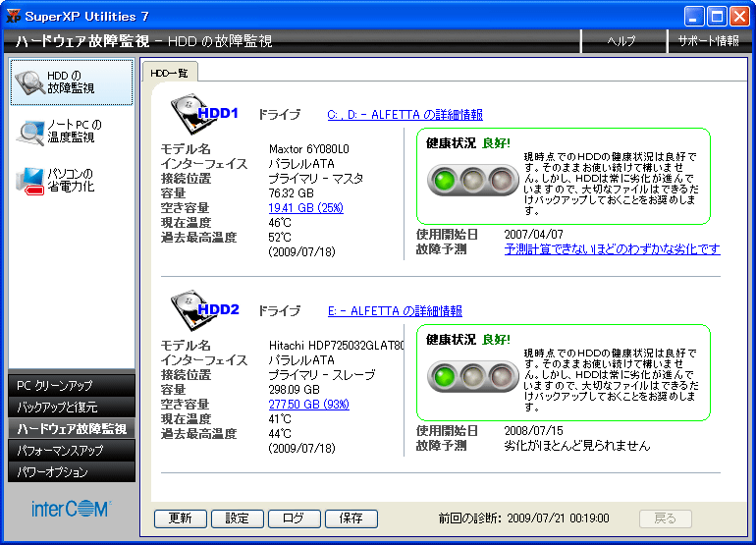Minimize the SuperXP Utilities window
Image resolution: width=756 pixels, height=545 pixels.
pos(693,16)
